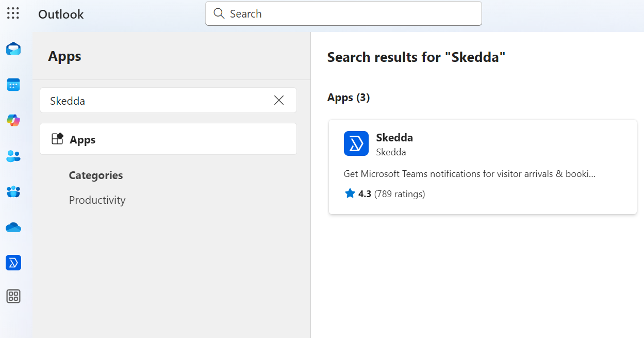Open the Skedda app result card
Viewport: 644px width, 338px height.
click(483, 167)
